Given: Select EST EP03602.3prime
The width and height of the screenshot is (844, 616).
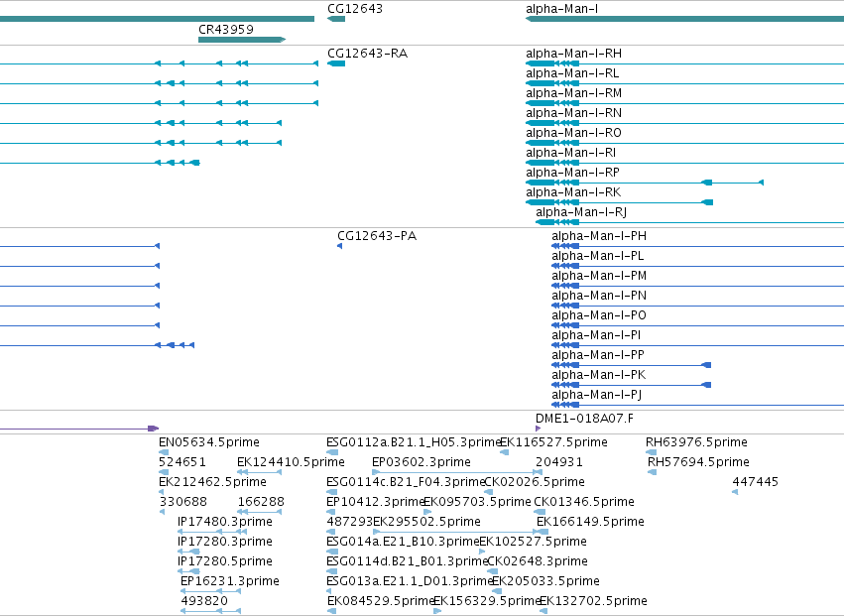Looking at the screenshot, I should click(x=422, y=462).
